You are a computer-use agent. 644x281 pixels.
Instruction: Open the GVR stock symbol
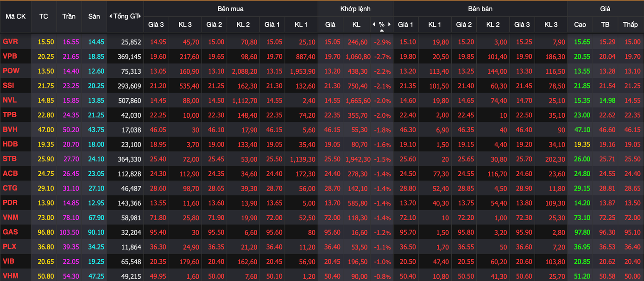pyautogui.click(x=10, y=42)
